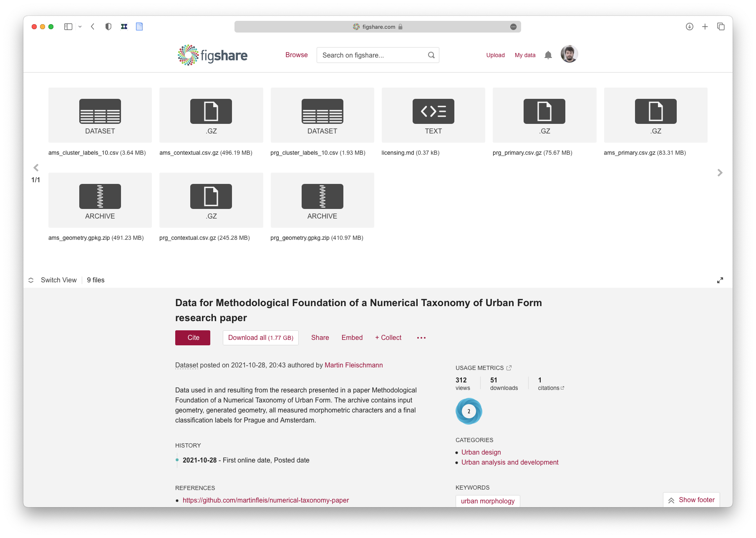Click the figshare logo
Screen dimensions: 756x538
click(x=213, y=55)
